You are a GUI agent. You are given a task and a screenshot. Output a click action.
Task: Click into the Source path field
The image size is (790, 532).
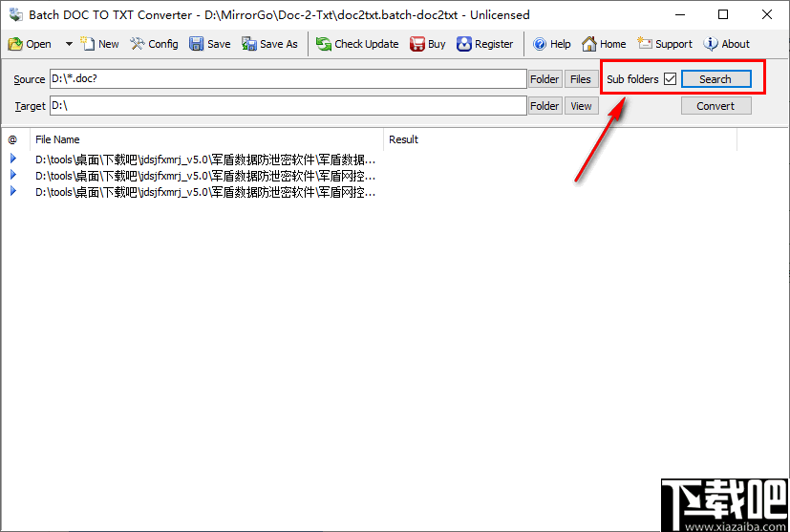pos(288,79)
